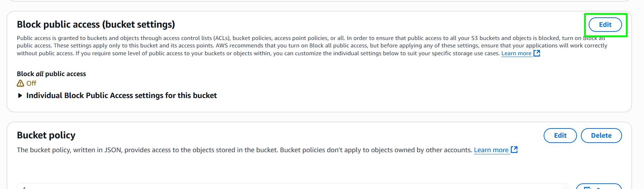
Task: Click the opening brace in the policy editor
Action: point(24,188)
